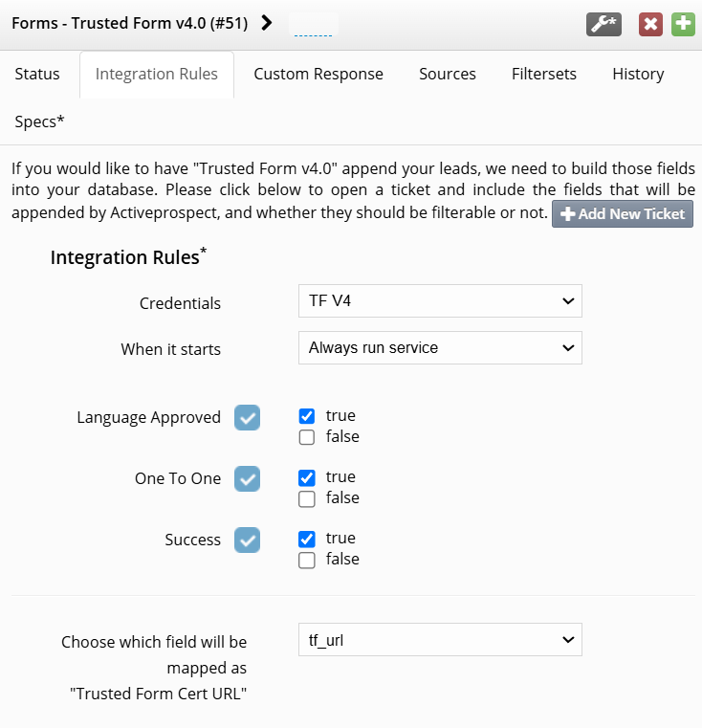Uncheck the Language Approved true checkbox
Image resolution: width=702 pixels, height=728 pixels.
(x=307, y=416)
